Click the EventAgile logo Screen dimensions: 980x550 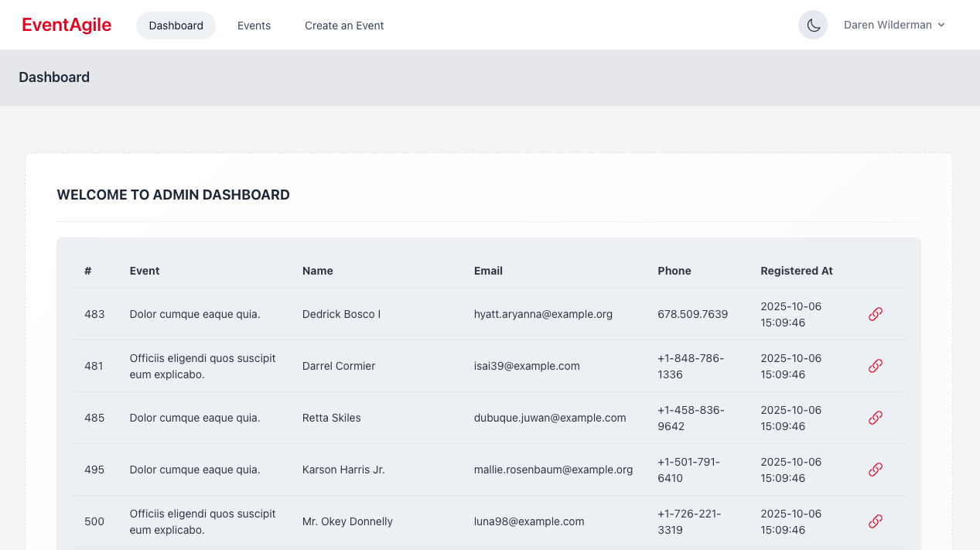(66, 25)
